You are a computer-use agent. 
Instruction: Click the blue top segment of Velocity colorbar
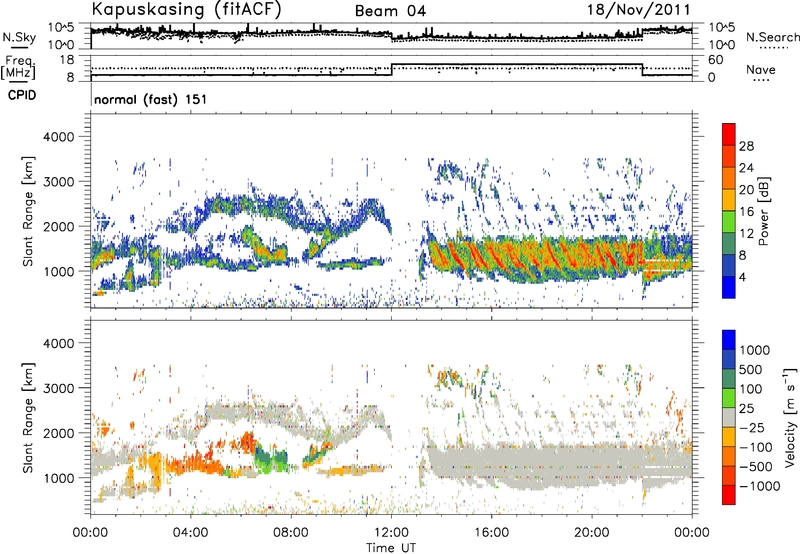pyautogui.click(x=729, y=340)
